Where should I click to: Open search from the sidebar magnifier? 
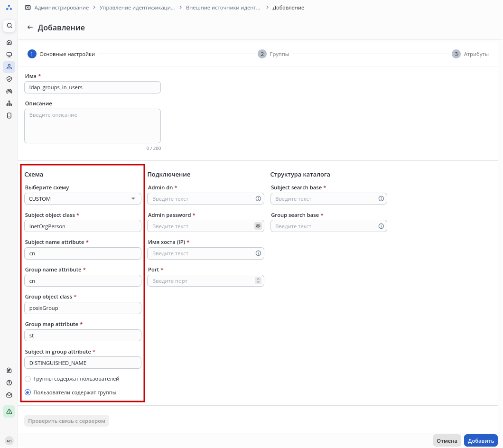pos(9,26)
